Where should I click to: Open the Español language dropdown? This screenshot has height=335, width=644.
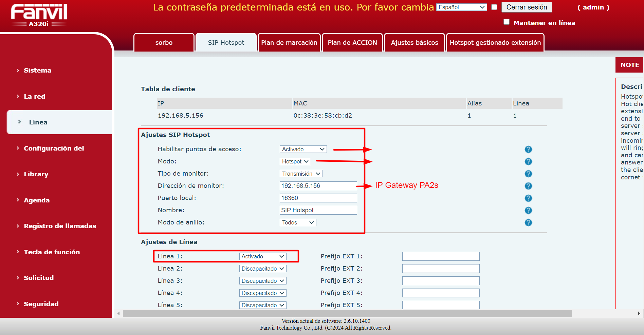coord(462,7)
